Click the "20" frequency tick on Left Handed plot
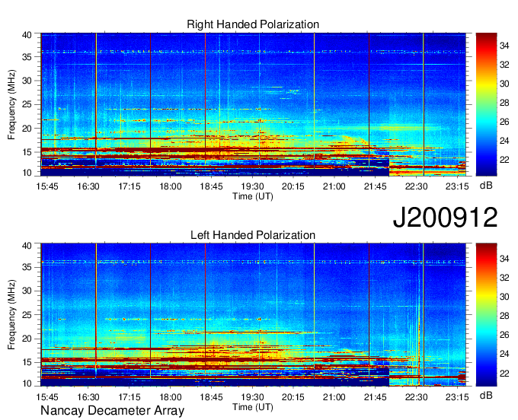 pyautogui.click(x=27, y=339)
